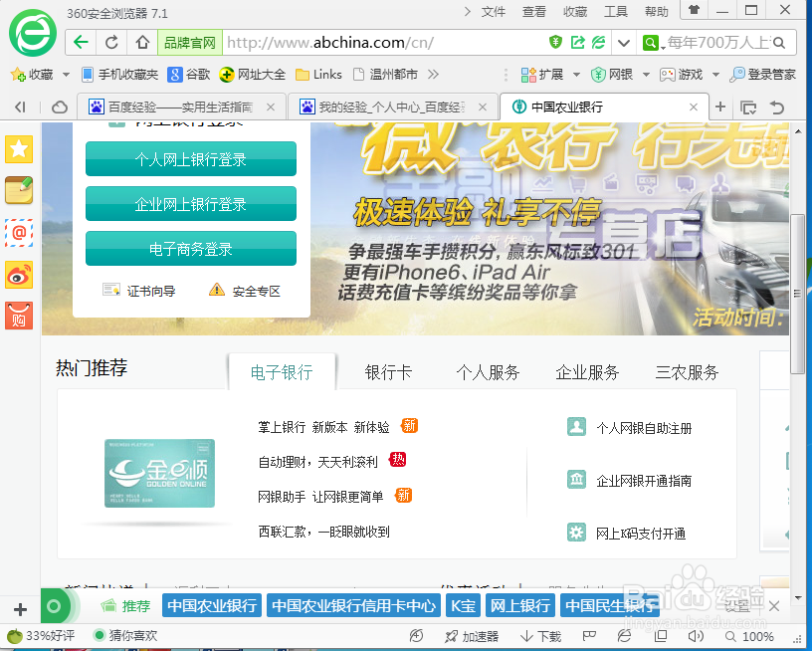
Task: Click the 加速器 accelerator status bar item
Action: [472, 636]
